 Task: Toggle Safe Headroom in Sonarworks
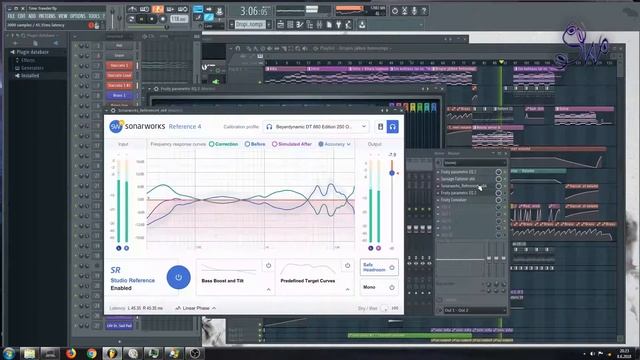379,267
